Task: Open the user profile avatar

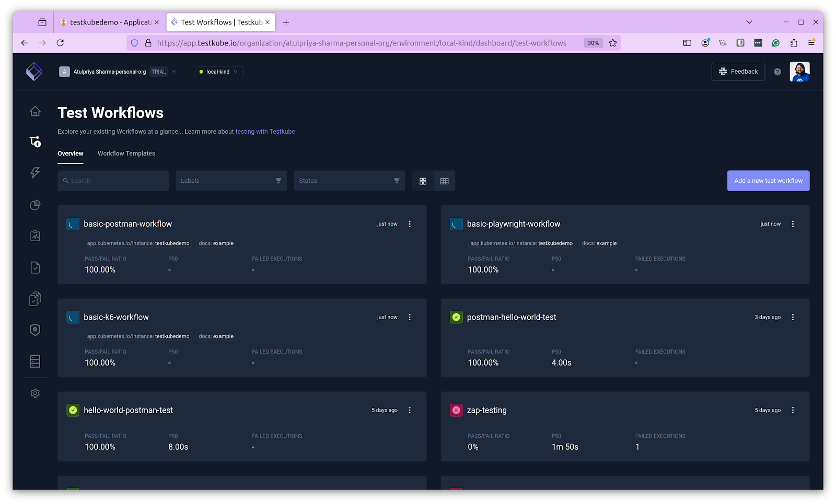Action: [799, 72]
